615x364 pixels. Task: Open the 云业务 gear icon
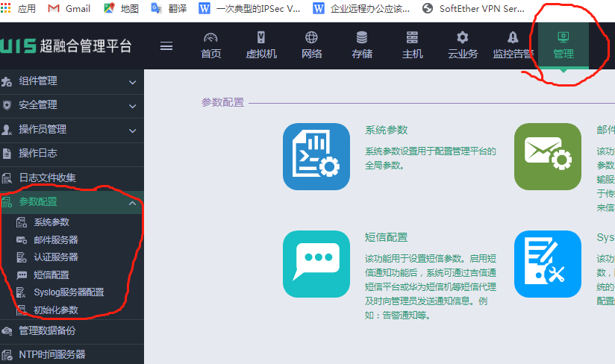(x=463, y=37)
